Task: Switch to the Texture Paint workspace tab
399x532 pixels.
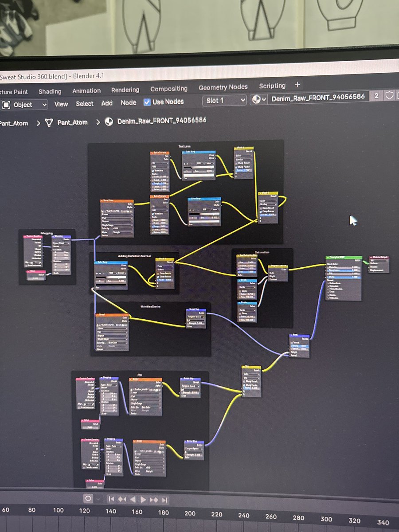Action: pyautogui.click(x=13, y=92)
